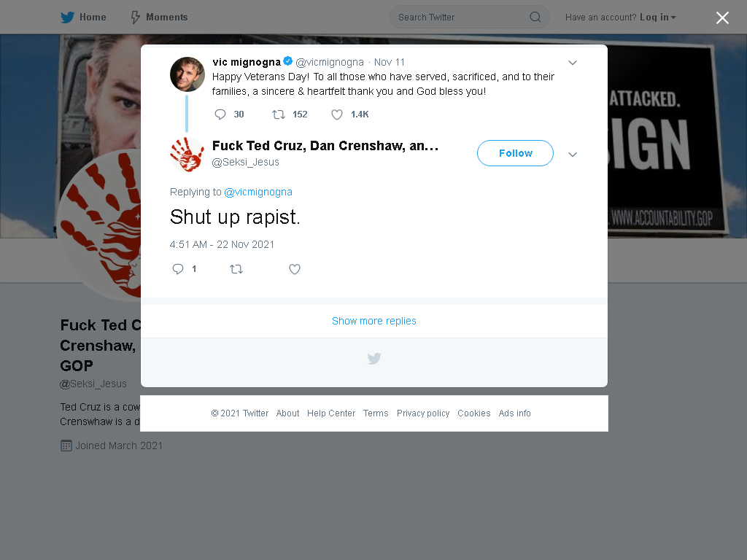Open vic mignogna's profile avatar
Screen dimensions: 747x560
pyautogui.click(x=187, y=74)
